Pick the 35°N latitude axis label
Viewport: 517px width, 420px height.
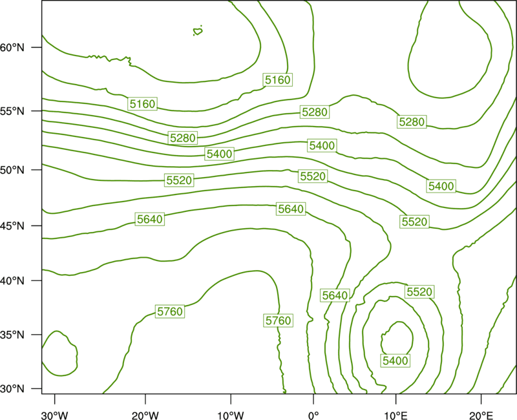[x=12, y=335]
